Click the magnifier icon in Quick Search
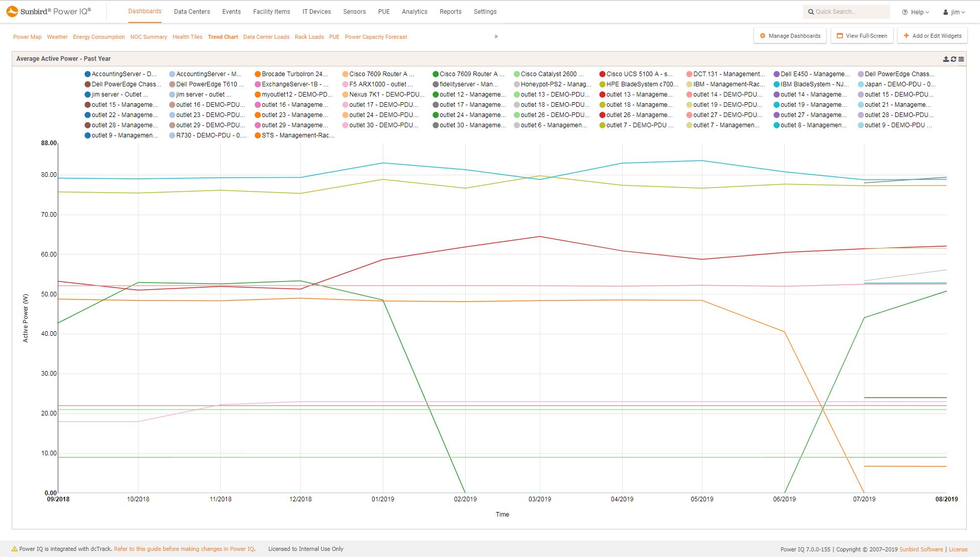The height and width of the screenshot is (557, 980). [x=811, y=11]
